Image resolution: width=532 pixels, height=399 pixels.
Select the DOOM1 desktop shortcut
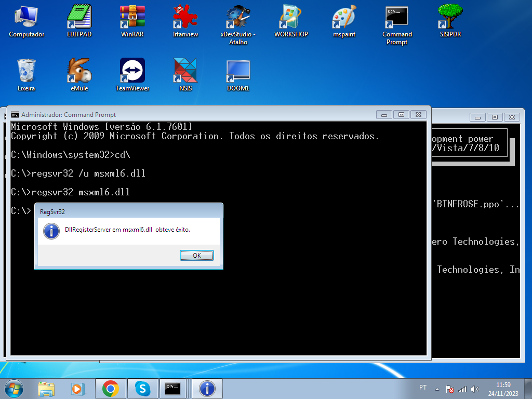coord(238,75)
